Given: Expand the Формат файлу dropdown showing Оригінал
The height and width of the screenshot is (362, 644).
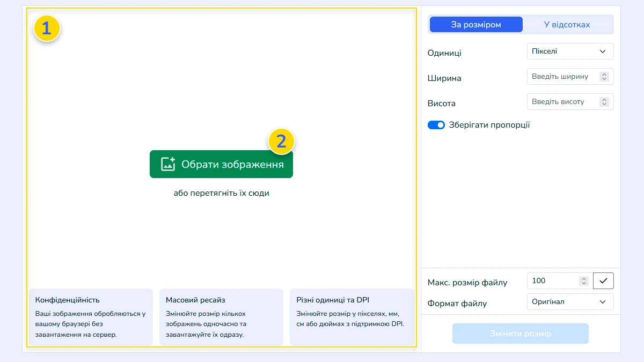Looking at the screenshot, I should click(570, 301).
